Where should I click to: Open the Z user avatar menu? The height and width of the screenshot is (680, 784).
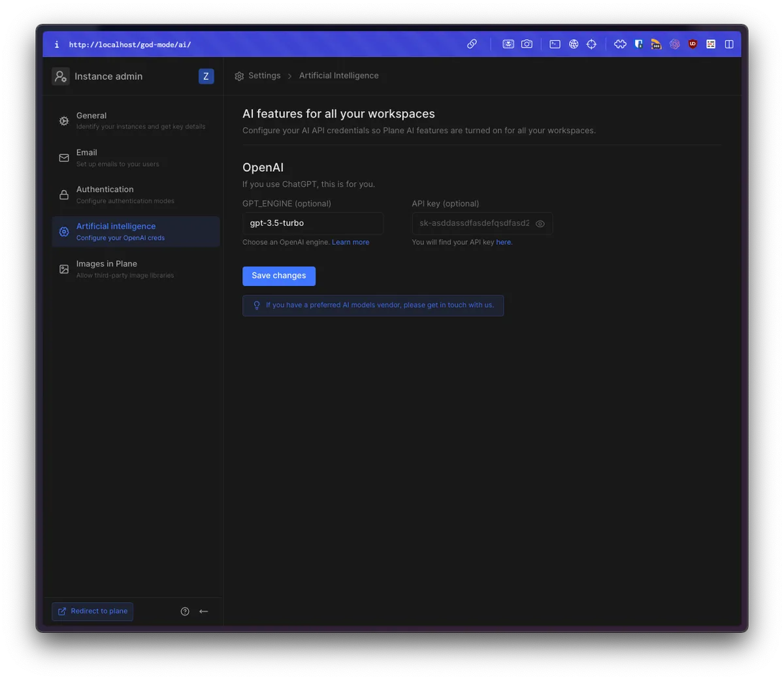[206, 76]
